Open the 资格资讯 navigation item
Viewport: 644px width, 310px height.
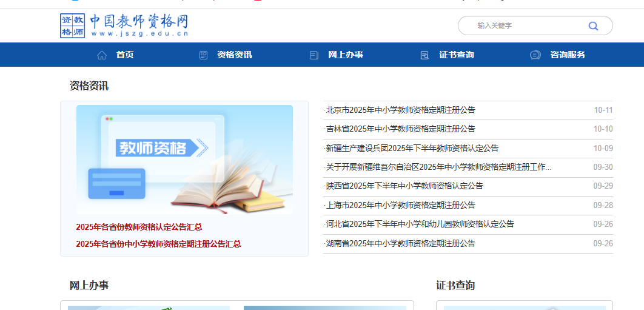[235, 55]
